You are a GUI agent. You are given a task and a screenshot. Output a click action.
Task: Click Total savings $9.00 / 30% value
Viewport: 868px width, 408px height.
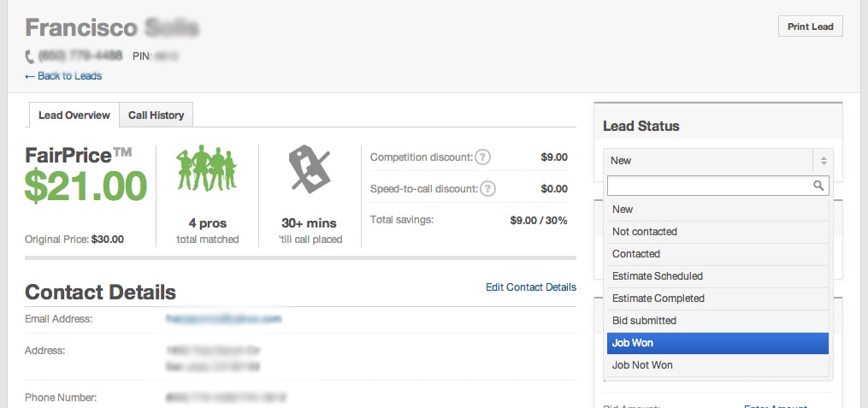point(539,221)
